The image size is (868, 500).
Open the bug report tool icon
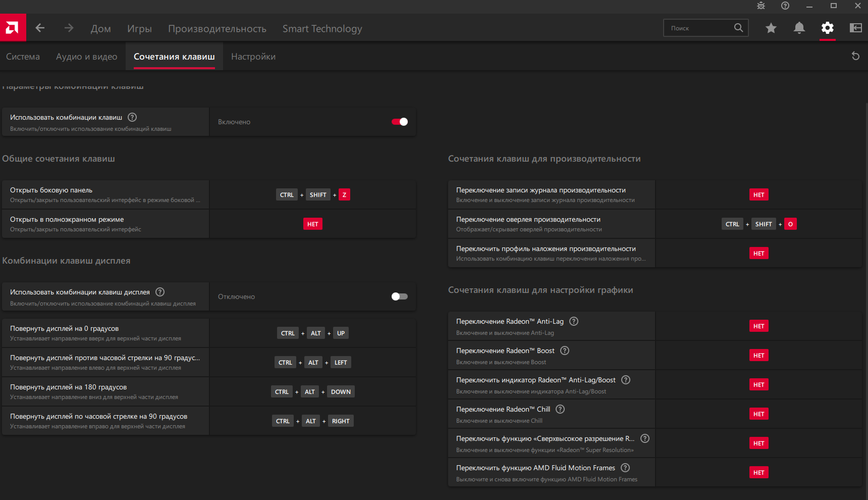click(761, 6)
